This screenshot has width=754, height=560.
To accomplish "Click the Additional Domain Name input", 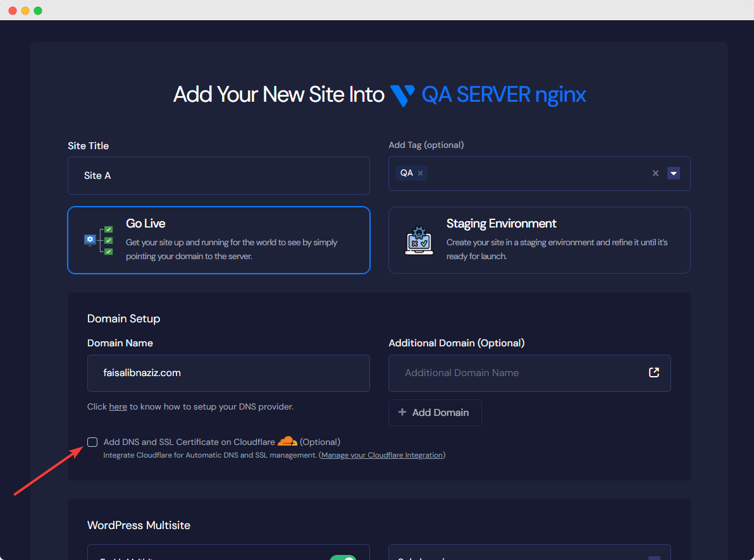I will (x=516, y=373).
